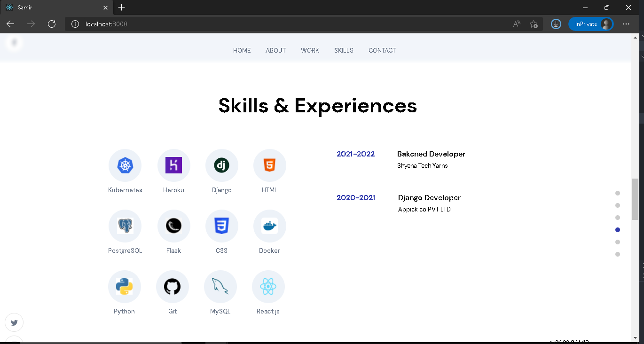Image resolution: width=644 pixels, height=344 pixels.
Task: Select the Python skill icon
Action: point(124,286)
